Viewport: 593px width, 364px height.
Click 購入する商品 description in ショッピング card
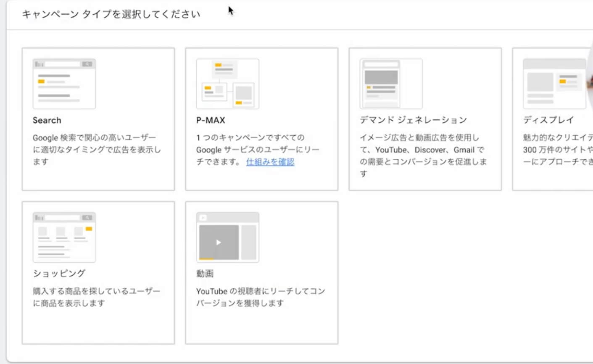click(x=97, y=297)
